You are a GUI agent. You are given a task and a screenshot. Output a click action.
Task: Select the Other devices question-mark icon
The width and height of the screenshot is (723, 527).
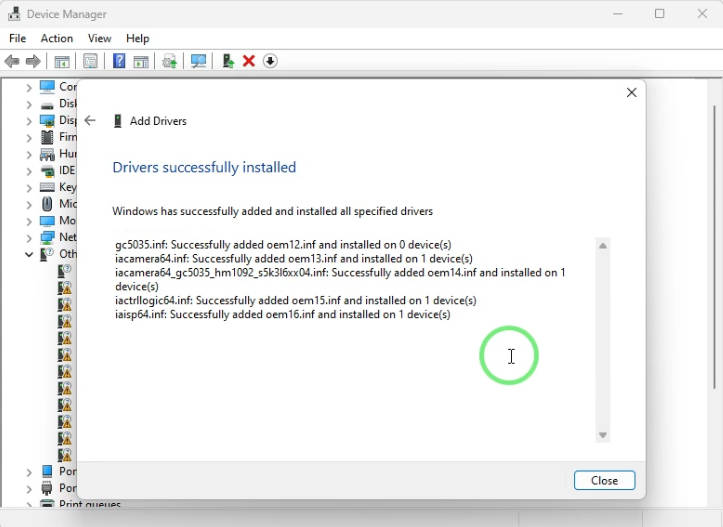[x=47, y=254]
